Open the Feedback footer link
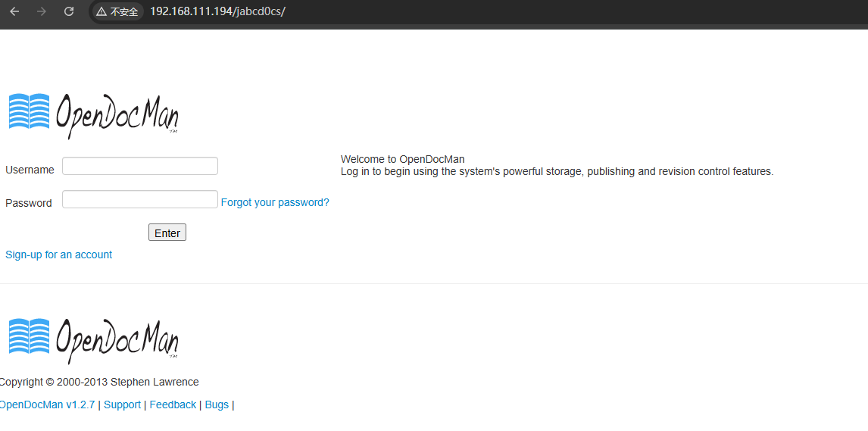The height and width of the screenshot is (431, 868). 173,404
